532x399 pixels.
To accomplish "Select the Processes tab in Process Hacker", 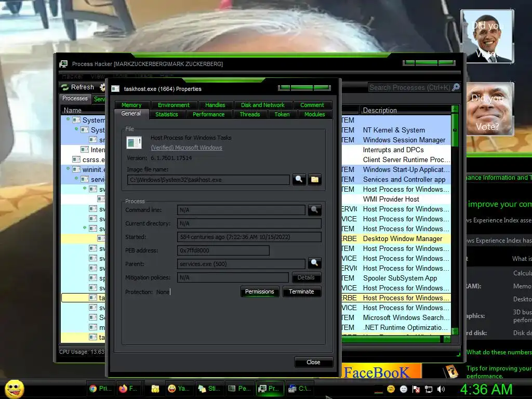I will [x=75, y=98].
